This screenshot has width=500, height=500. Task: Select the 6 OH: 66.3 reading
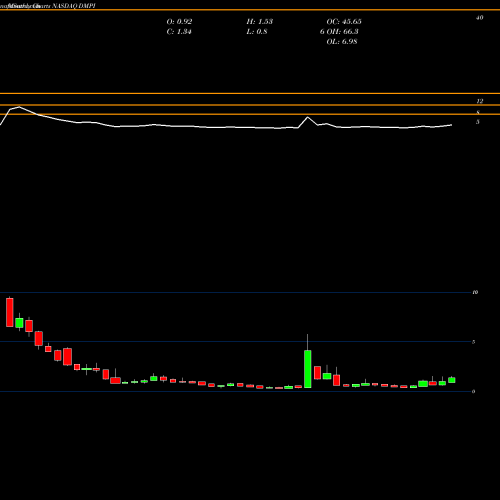[x=339, y=32]
